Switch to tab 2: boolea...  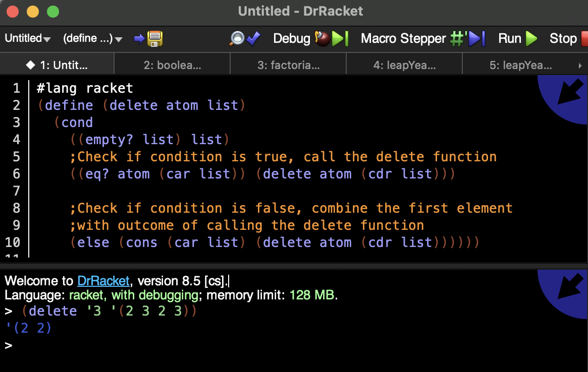(x=172, y=65)
